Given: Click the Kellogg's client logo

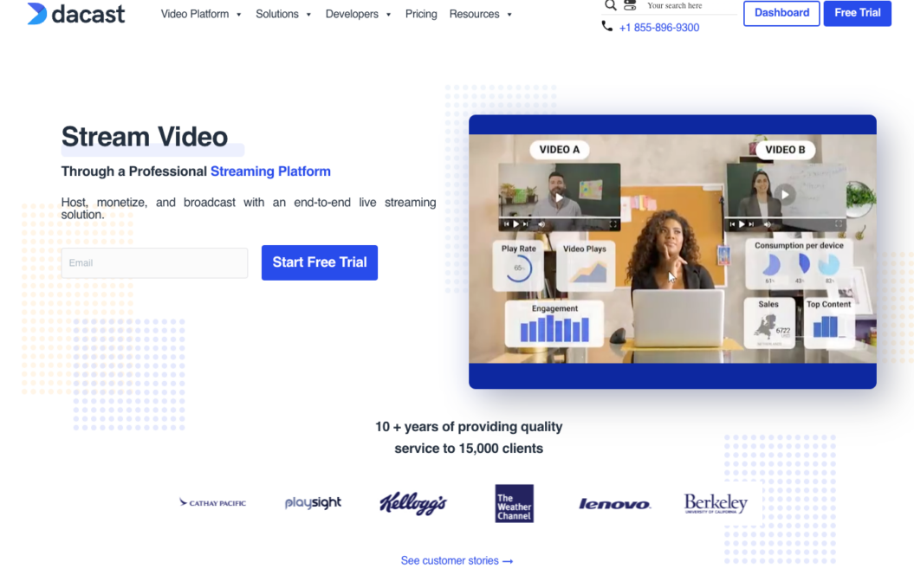Looking at the screenshot, I should click(x=413, y=502).
